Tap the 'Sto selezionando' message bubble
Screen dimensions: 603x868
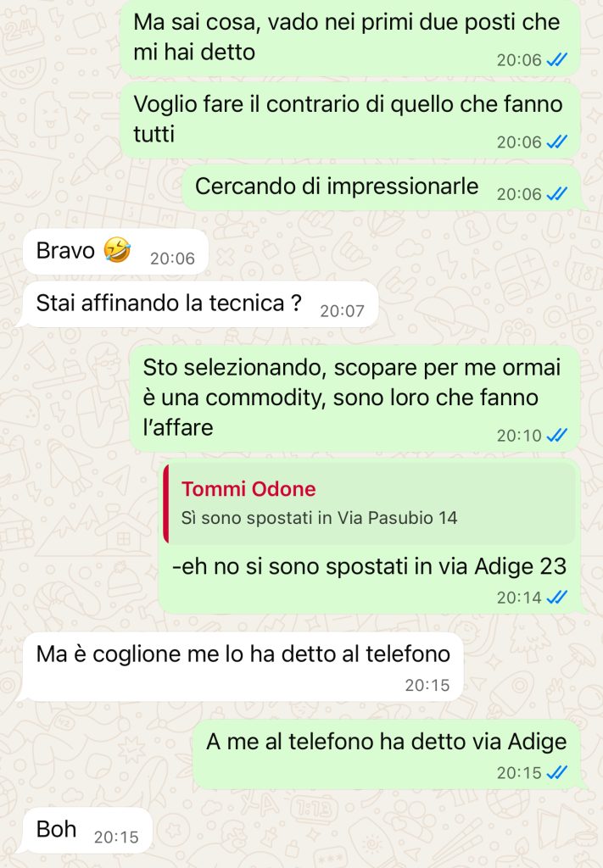click(x=355, y=398)
